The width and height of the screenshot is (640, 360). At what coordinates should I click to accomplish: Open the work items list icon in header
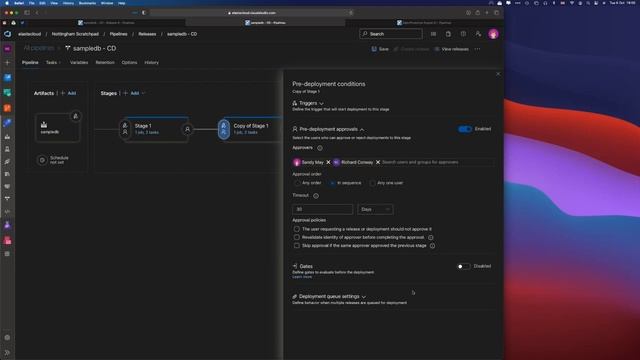pyautogui.click(x=433, y=34)
